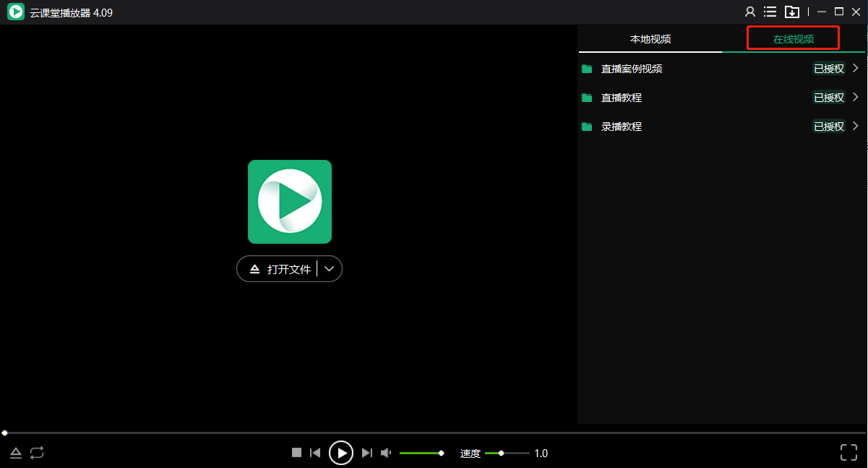868x468 pixels.
Task: Click the green volume slider
Action: click(421, 453)
